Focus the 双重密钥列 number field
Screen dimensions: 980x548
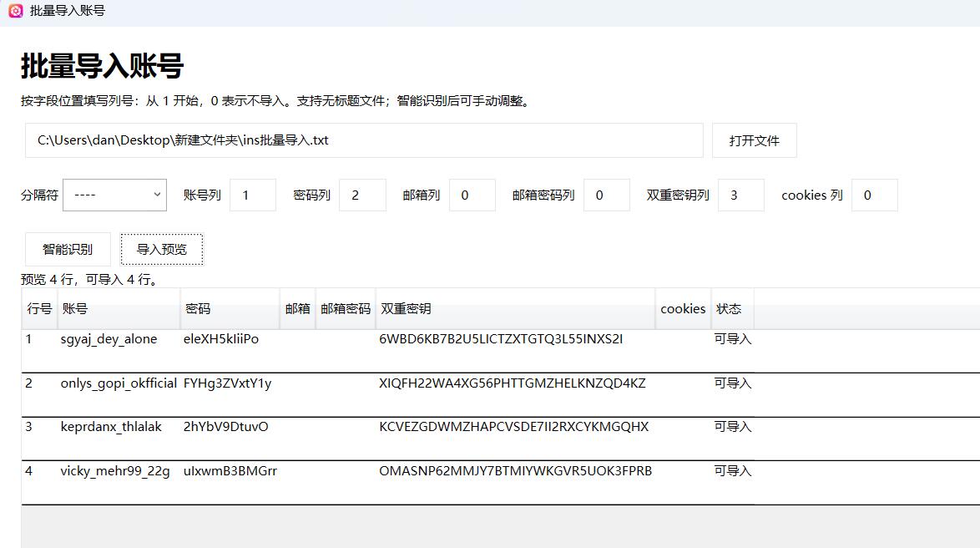(741, 195)
